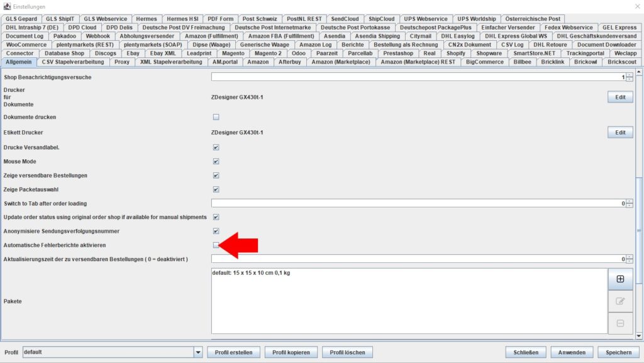Edit the Etikett Drucker printer

pyautogui.click(x=620, y=133)
